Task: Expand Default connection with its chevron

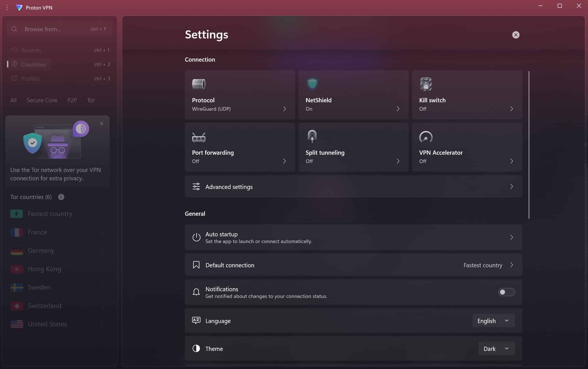Action: 512,265
